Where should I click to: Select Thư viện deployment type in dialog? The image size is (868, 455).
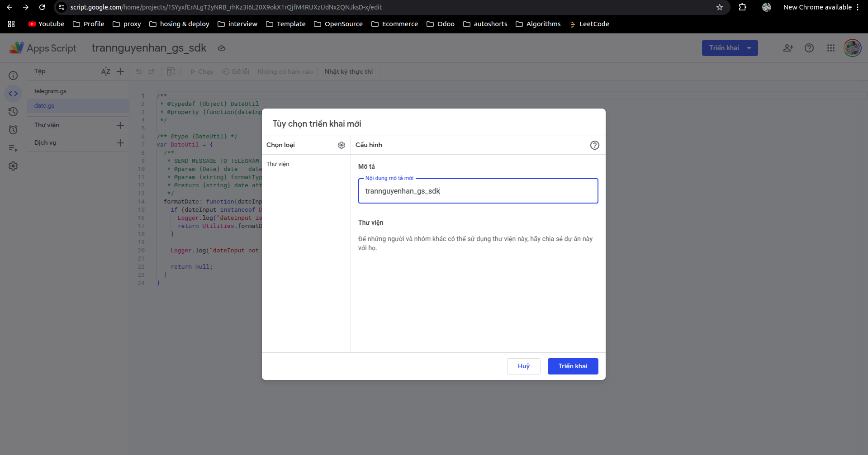(x=278, y=164)
